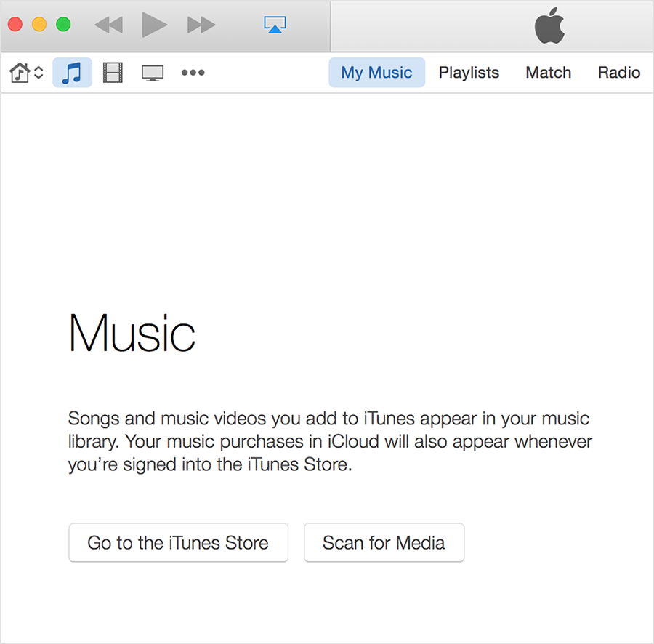Open the Match tab

(x=548, y=73)
